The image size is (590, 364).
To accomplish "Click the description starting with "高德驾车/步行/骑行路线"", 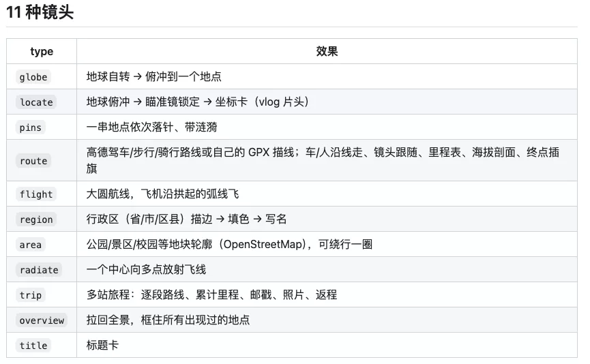I will (323, 160).
